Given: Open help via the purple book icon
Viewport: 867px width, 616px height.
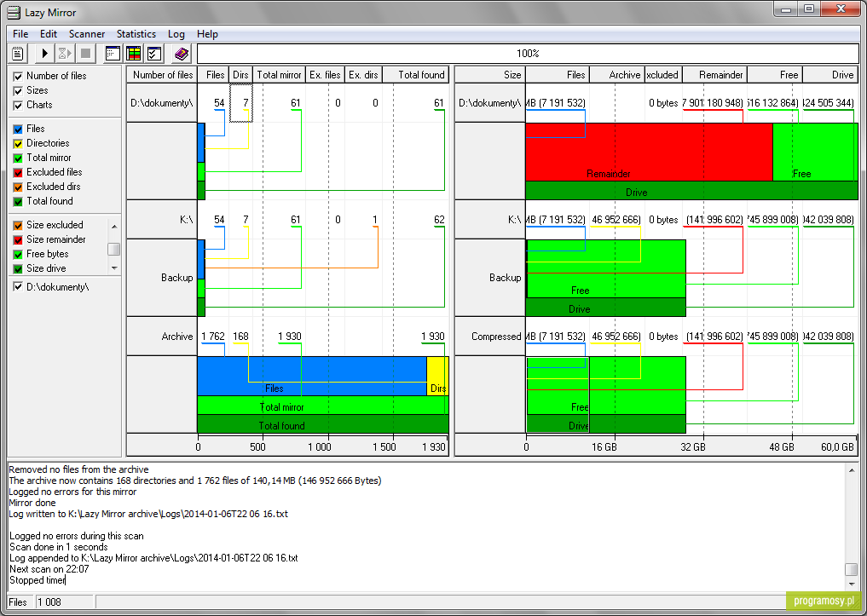Looking at the screenshot, I should [x=182, y=54].
